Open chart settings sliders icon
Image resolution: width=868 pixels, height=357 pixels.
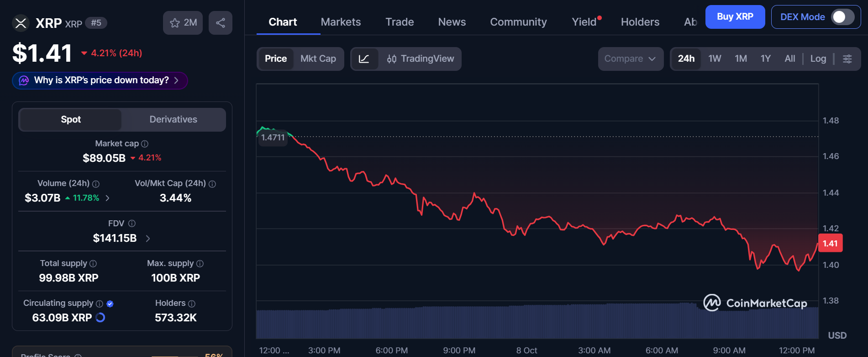point(847,59)
